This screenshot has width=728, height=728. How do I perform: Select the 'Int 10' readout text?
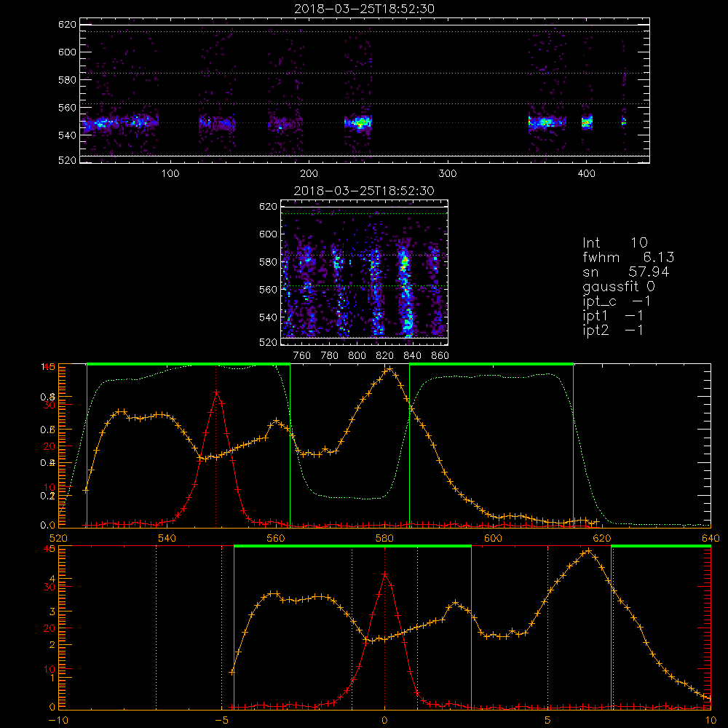click(614, 243)
